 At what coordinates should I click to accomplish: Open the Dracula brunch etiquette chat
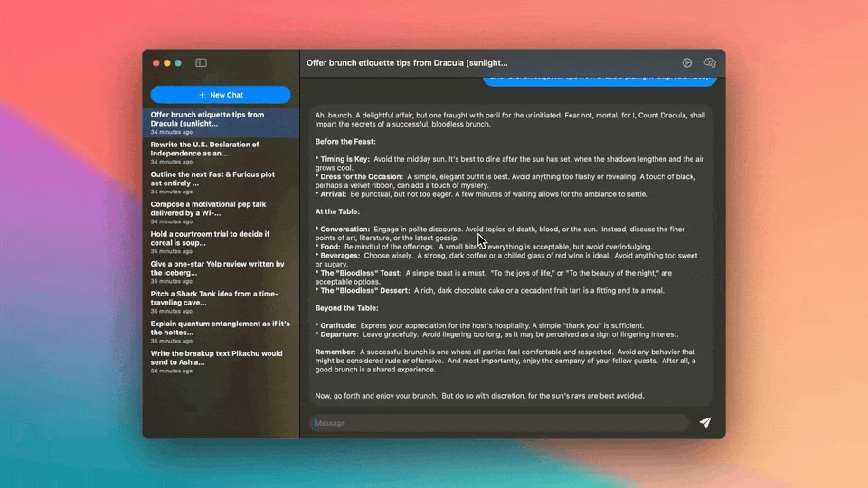coord(220,123)
